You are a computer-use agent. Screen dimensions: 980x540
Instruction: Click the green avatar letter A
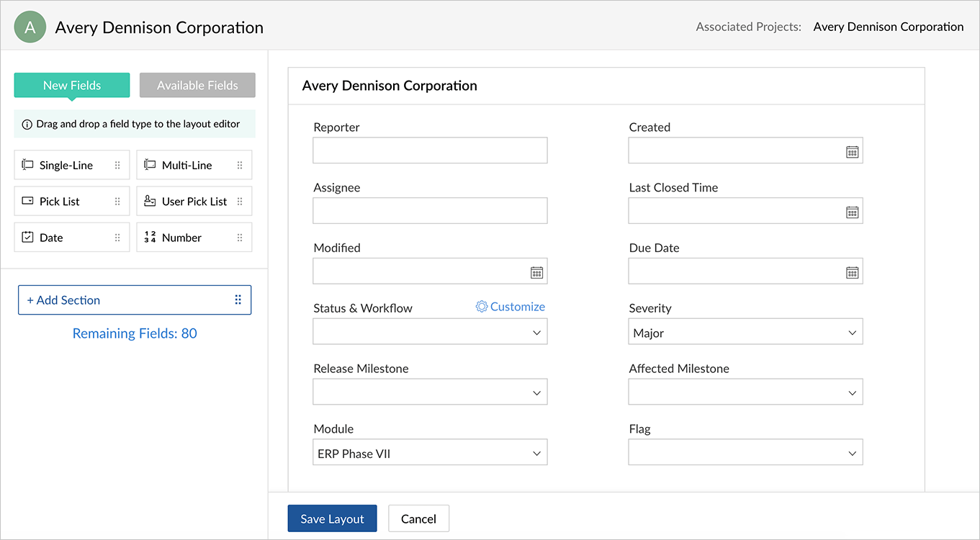(30, 27)
